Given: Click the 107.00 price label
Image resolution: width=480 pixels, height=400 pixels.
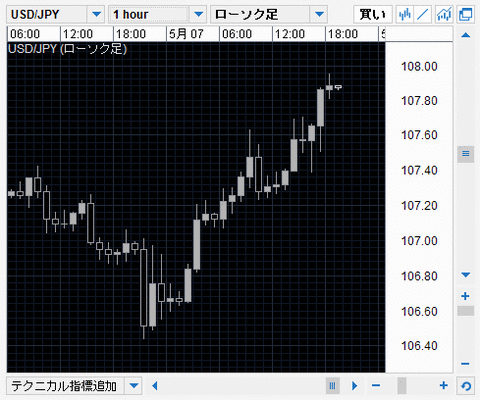Looking at the screenshot, I should click(x=419, y=241).
